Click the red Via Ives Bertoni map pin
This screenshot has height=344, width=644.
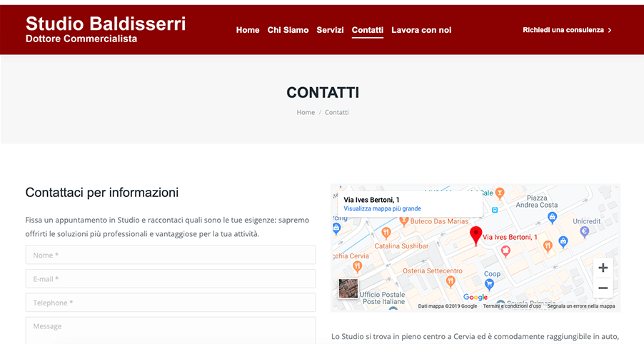[x=476, y=236]
